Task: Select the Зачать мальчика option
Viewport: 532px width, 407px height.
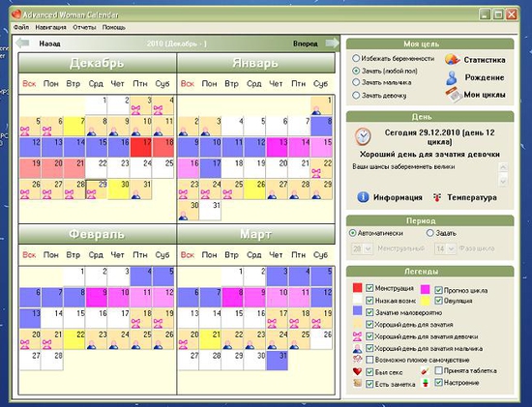Action: pyautogui.click(x=356, y=82)
